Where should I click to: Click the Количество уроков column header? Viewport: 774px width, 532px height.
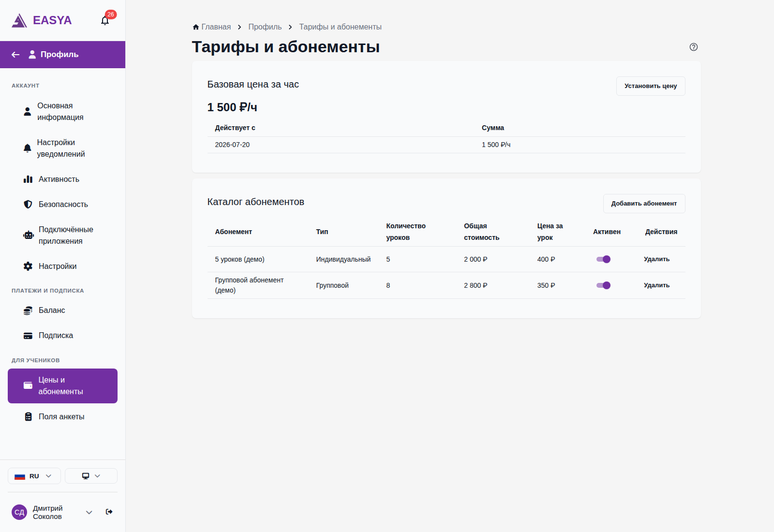pos(406,232)
